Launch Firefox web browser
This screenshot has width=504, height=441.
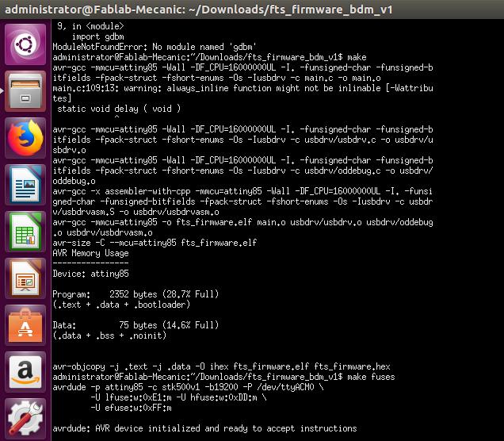(25, 138)
